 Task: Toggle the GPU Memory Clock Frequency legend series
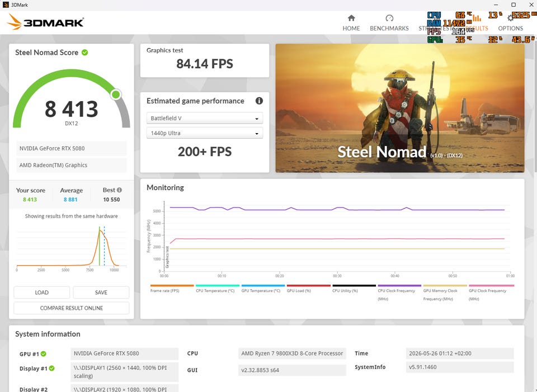point(440,295)
